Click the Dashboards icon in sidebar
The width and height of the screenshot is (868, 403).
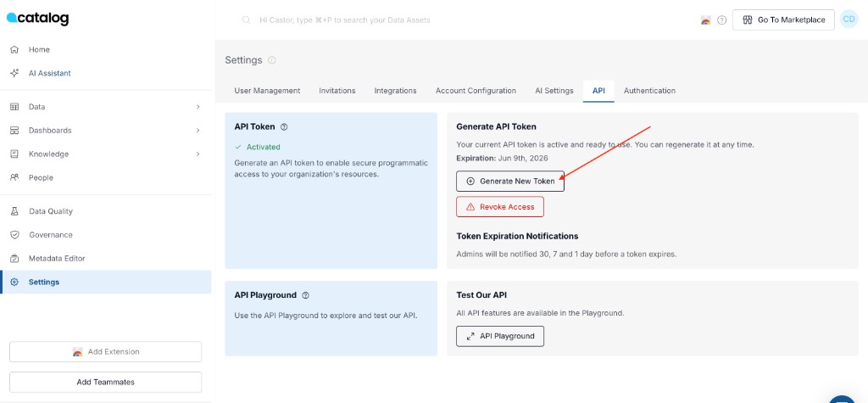[15, 131]
